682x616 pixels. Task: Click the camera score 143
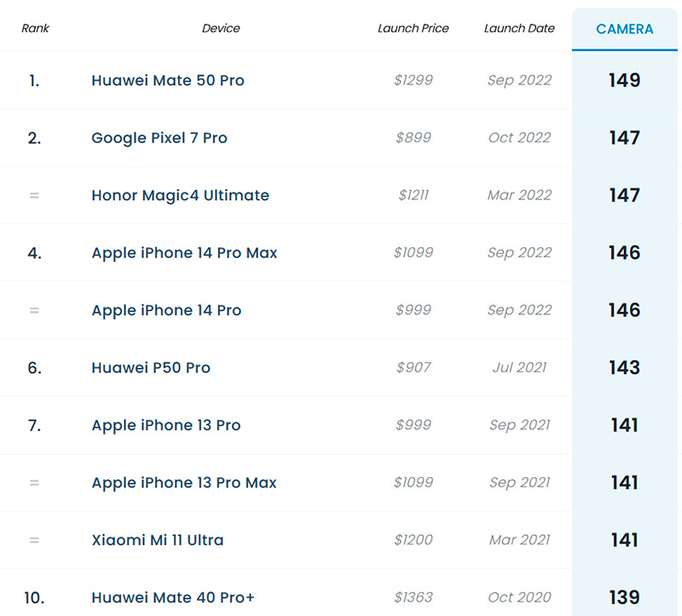coord(624,368)
